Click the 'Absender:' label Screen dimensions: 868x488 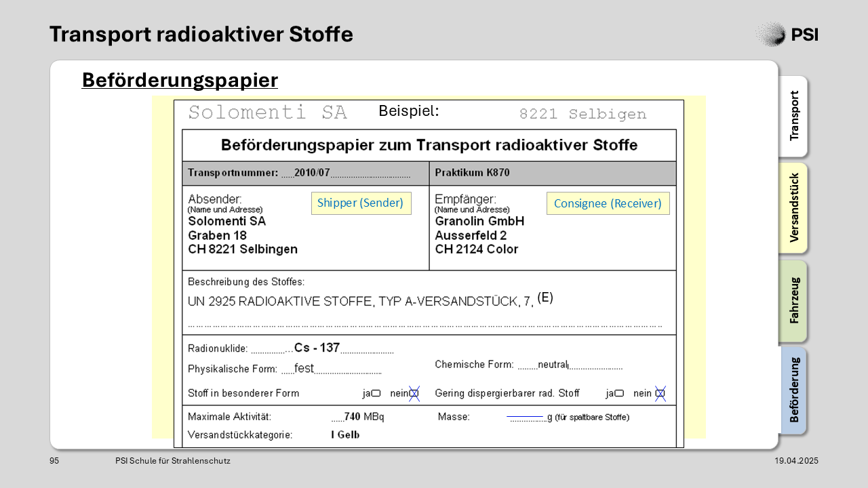coord(215,199)
